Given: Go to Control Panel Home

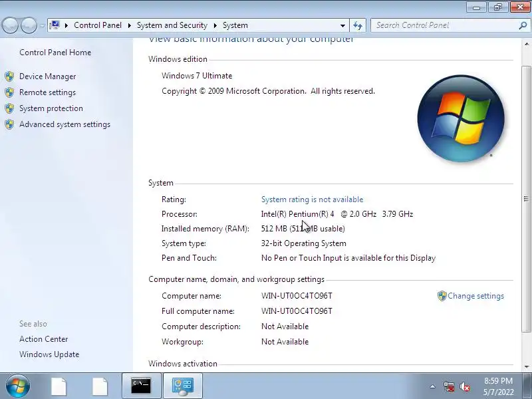Looking at the screenshot, I should click(x=55, y=53).
